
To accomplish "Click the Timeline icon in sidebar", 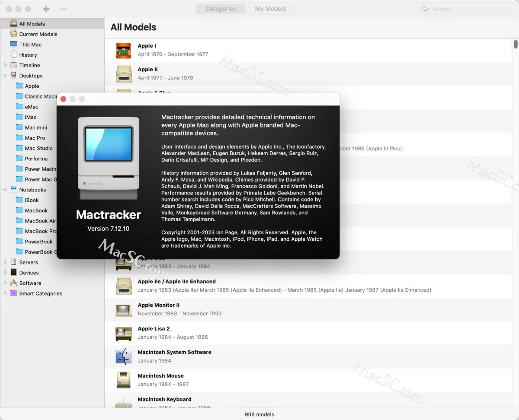I will tap(13, 65).
